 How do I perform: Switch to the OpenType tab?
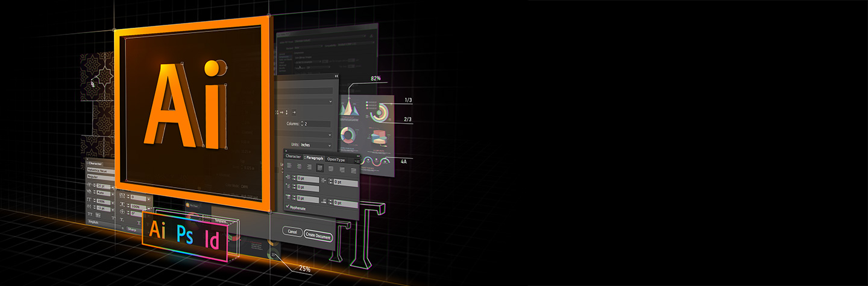click(x=336, y=160)
